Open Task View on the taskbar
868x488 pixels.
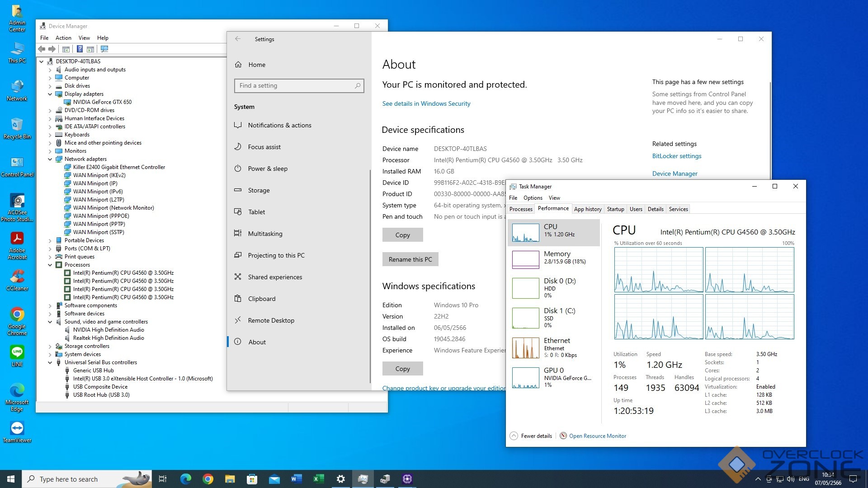tap(163, 479)
